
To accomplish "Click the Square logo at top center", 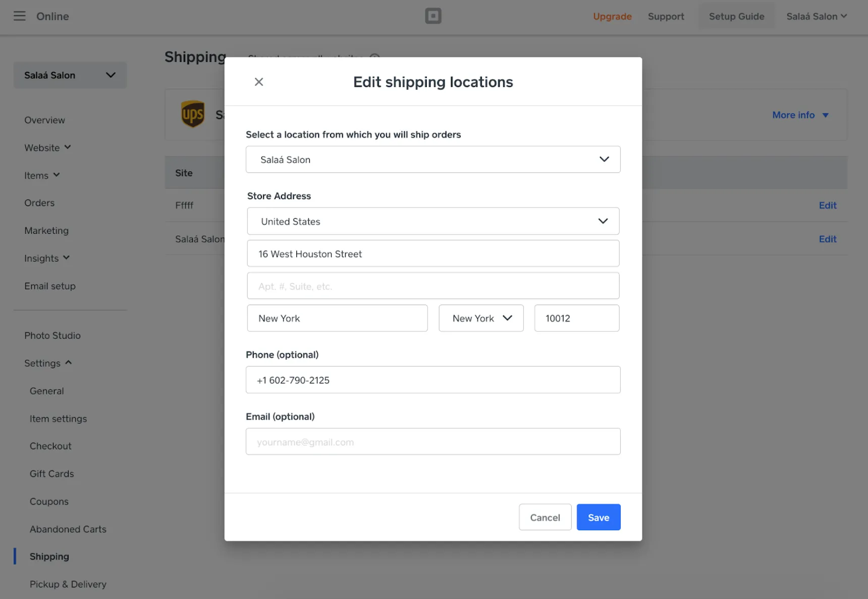I will tap(433, 16).
